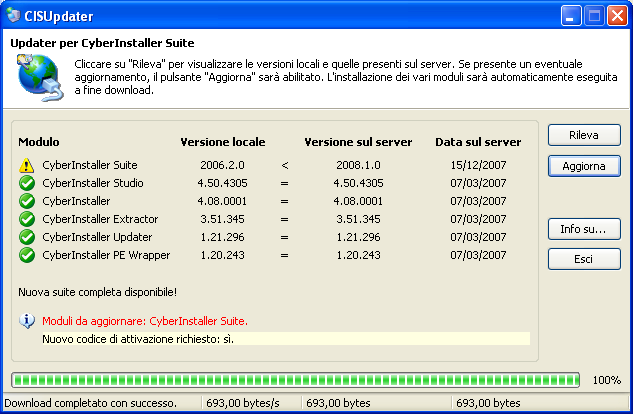The image size is (633, 414).
Task: Click the green download progress bar
Action: click(x=296, y=380)
